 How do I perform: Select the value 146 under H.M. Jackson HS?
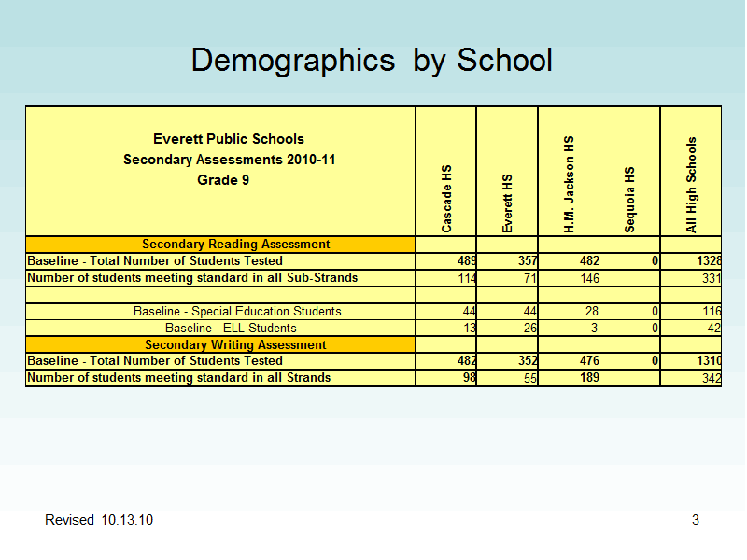589,278
